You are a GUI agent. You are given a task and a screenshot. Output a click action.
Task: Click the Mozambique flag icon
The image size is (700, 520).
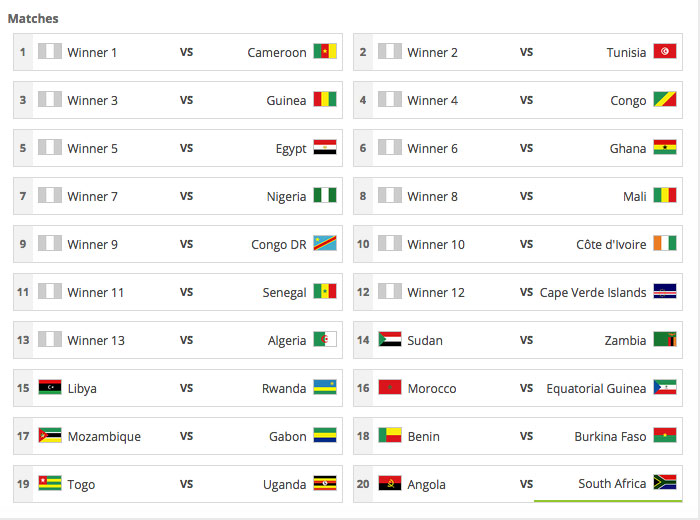tap(50, 436)
